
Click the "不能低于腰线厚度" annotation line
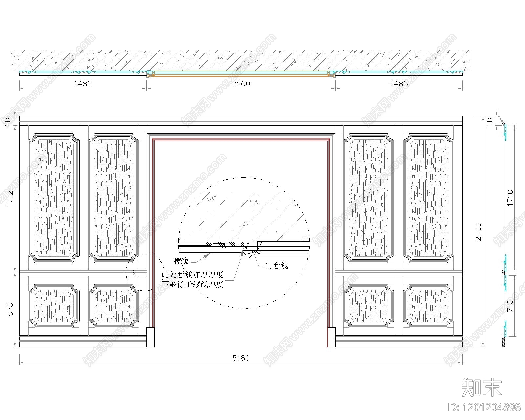click(193, 284)
